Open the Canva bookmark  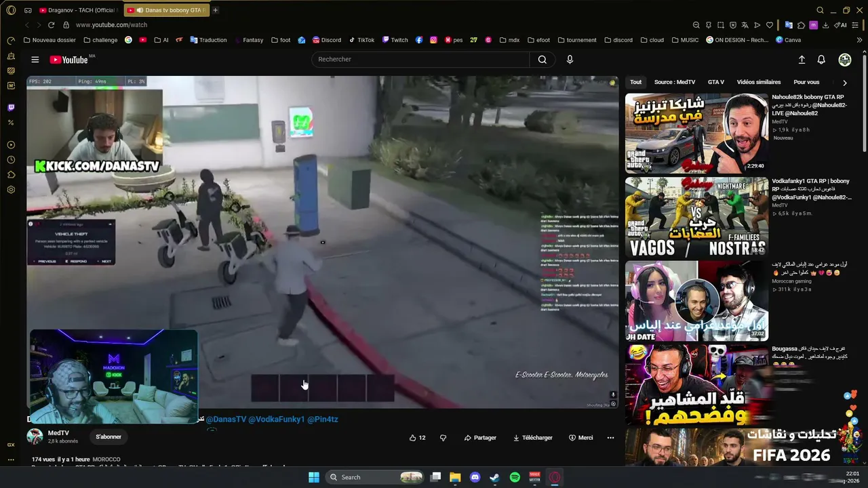788,40
